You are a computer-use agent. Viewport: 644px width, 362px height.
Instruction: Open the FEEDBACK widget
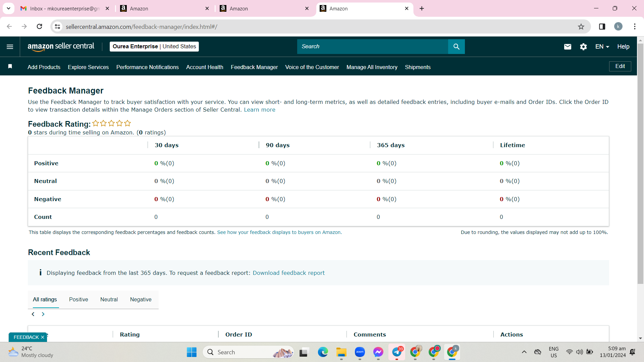tap(26, 337)
